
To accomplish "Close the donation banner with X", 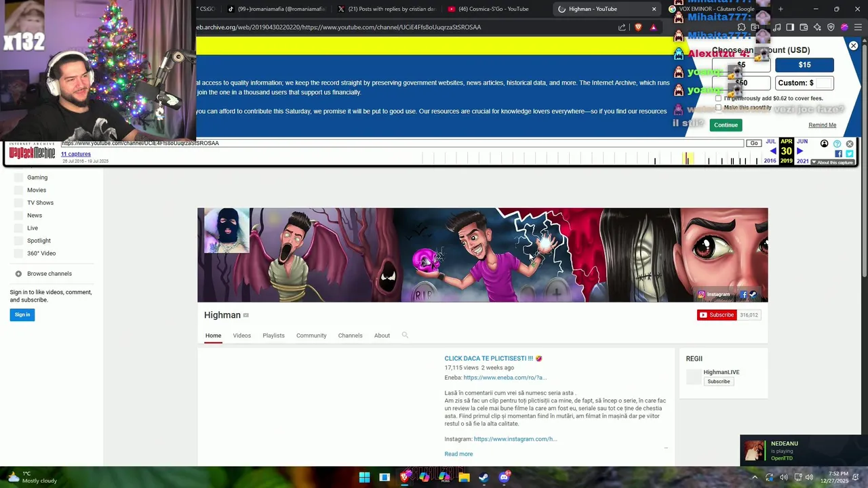I will 853,45.
